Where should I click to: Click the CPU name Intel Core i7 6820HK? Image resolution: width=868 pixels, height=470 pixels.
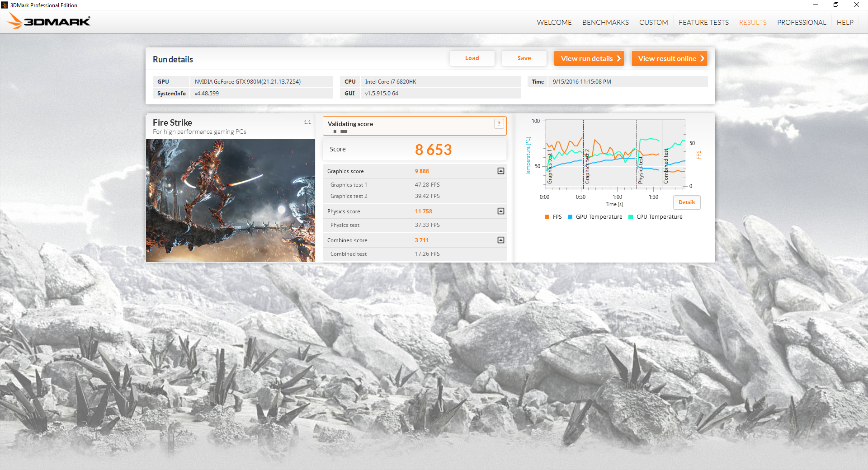[x=391, y=82]
